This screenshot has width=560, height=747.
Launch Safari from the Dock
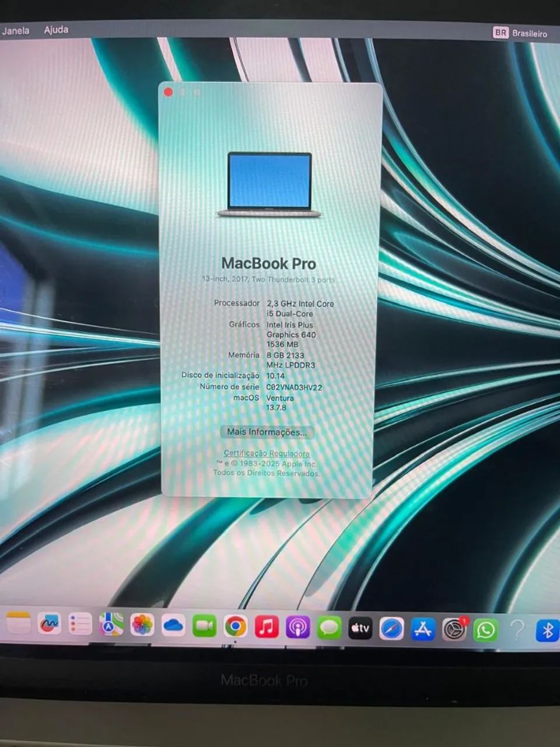pyautogui.click(x=391, y=629)
